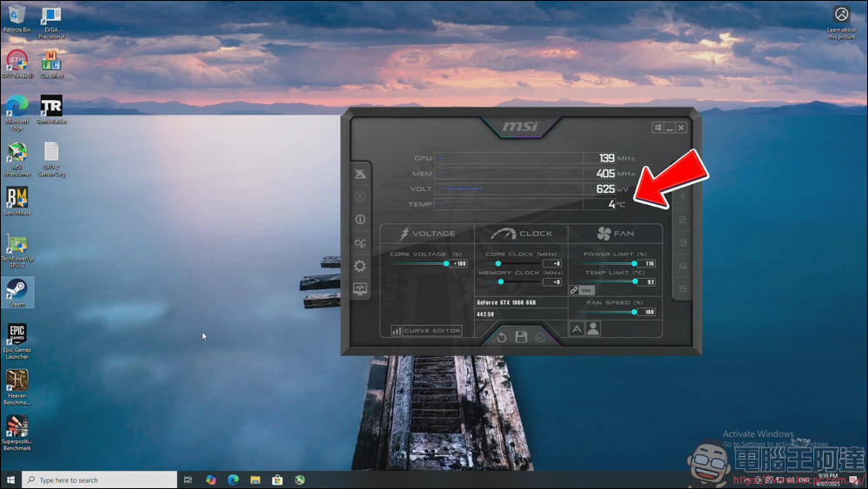The height and width of the screenshot is (489, 868).
Task: Close the MSI Afterburner window
Action: (x=681, y=128)
